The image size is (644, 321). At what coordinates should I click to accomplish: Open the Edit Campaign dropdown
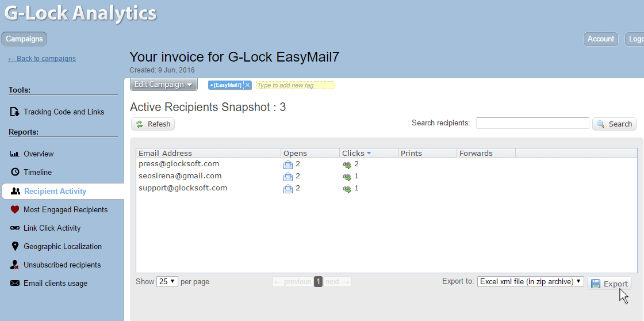pyautogui.click(x=163, y=84)
